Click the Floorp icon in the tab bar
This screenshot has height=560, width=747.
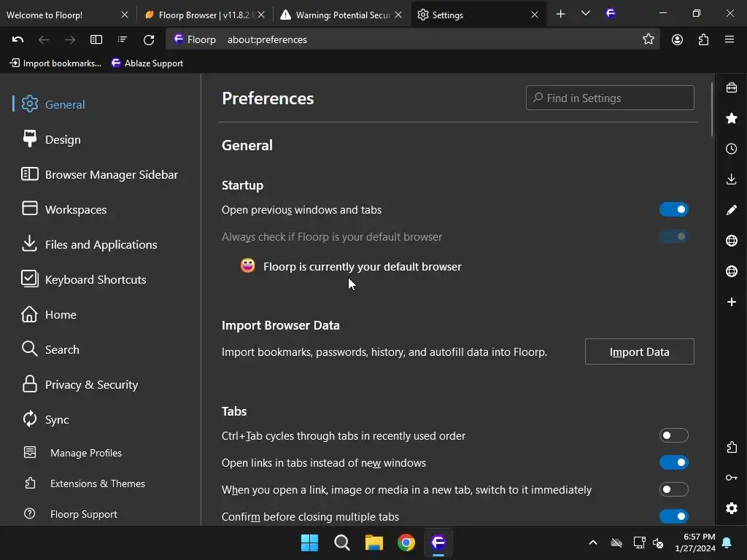(x=611, y=13)
